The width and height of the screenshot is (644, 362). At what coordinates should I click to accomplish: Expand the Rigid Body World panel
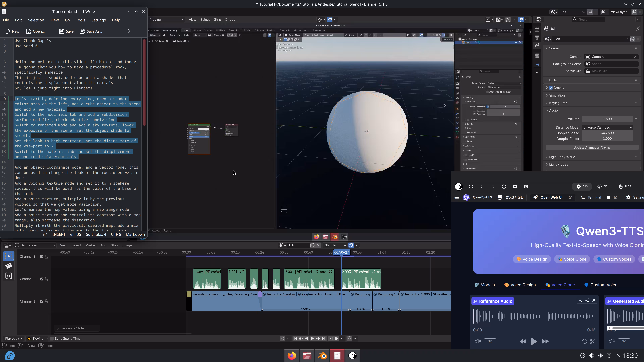coord(562,157)
